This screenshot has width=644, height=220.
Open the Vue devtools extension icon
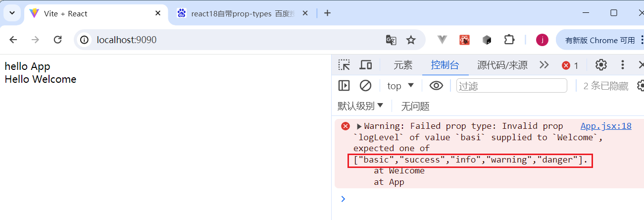tap(442, 40)
